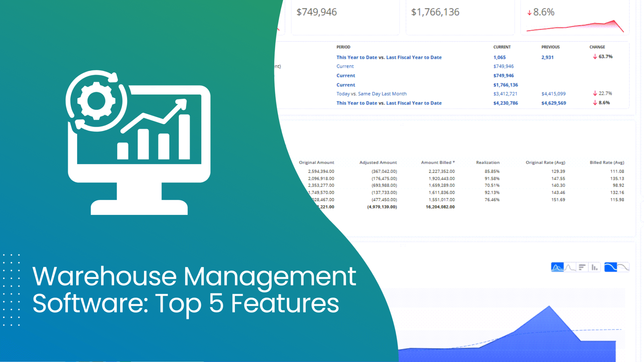Click the Adjusted Amount column header

click(x=378, y=162)
